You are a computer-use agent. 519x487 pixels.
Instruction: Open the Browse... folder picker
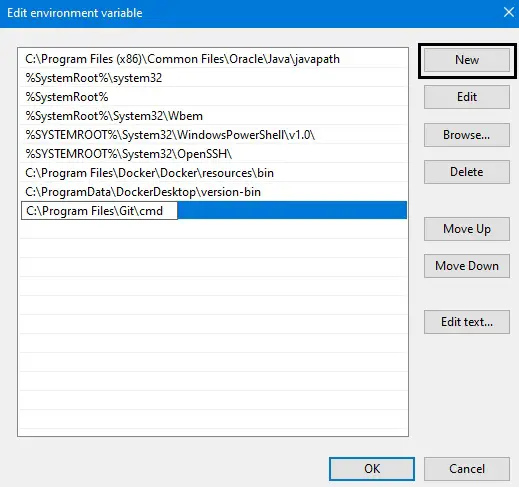pyautogui.click(x=467, y=135)
